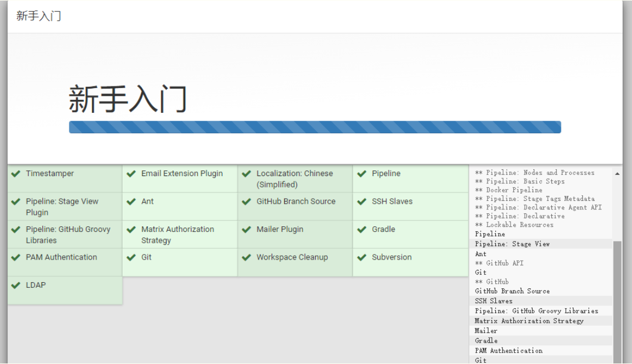The width and height of the screenshot is (632, 364).
Task: Click the checkmark beside the Ant plugin tile
Action: click(131, 201)
